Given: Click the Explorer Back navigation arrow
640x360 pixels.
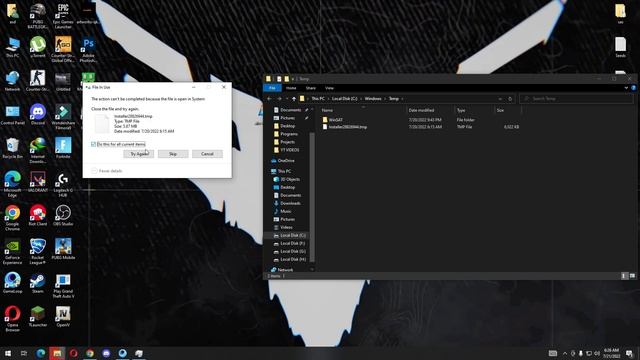Looking at the screenshot, I should 269,99.
